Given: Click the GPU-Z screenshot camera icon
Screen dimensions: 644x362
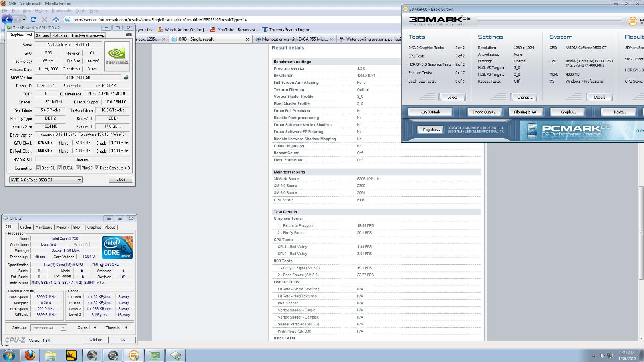Looking at the screenshot, I should 129,35.
